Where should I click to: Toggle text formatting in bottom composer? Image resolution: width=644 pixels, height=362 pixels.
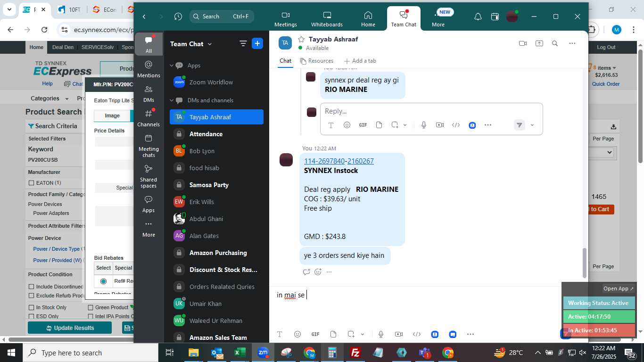pyautogui.click(x=280, y=334)
